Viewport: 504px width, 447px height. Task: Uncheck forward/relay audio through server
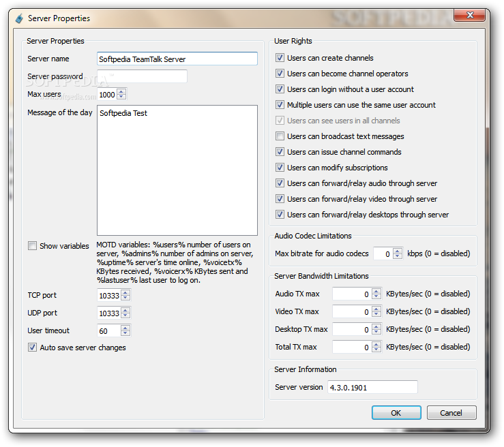coord(280,183)
